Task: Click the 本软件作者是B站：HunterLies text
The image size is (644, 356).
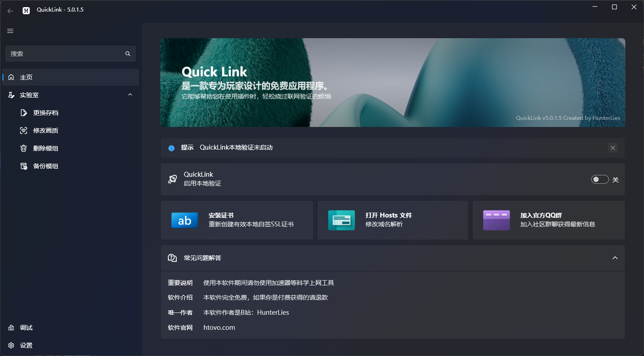Action: [246, 312]
